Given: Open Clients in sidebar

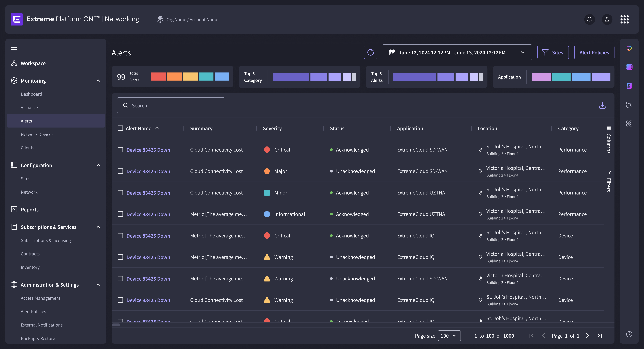Looking at the screenshot, I should (x=28, y=148).
